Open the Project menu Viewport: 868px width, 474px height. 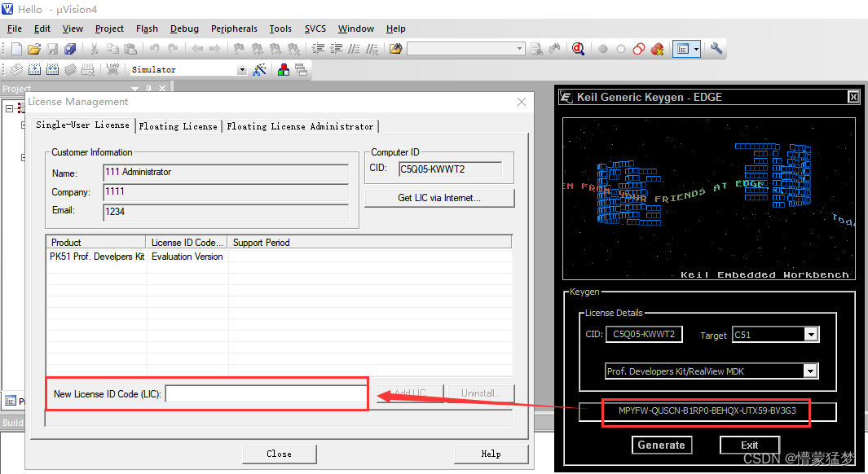coord(109,29)
